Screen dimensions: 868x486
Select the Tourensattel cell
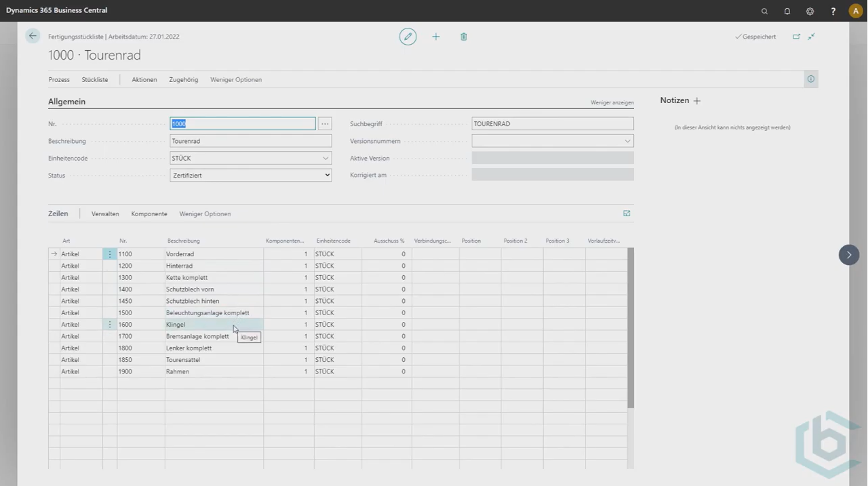click(x=214, y=360)
